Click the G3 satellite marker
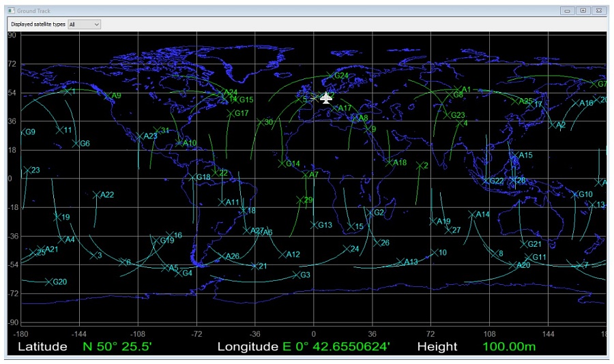This screenshot has height=364, width=614. pyautogui.click(x=296, y=275)
